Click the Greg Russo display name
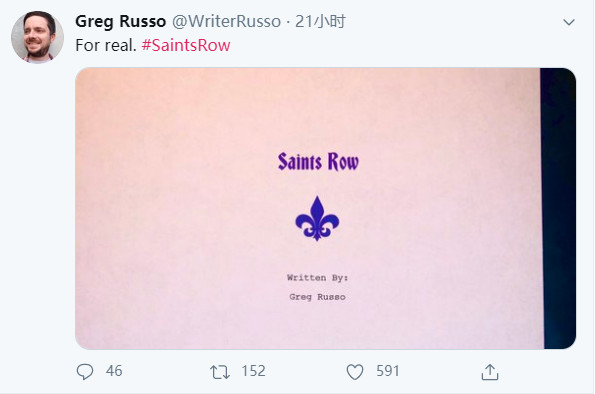The height and width of the screenshot is (394, 595). point(121,21)
